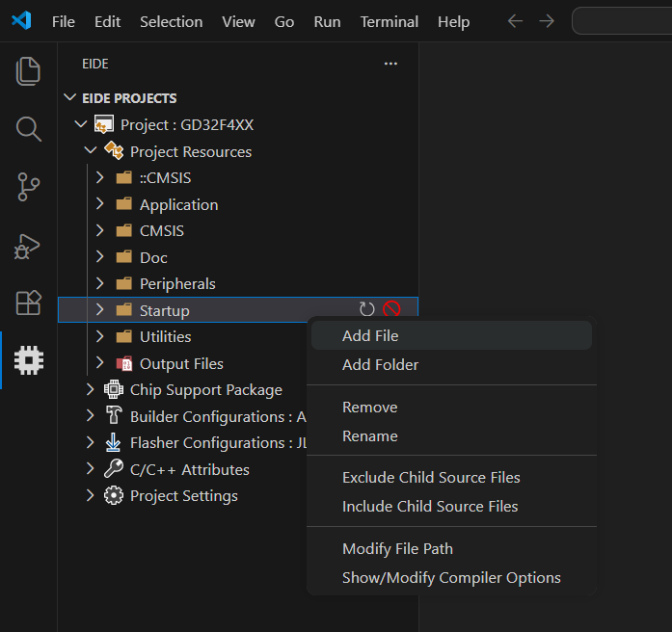This screenshot has height=632, width=672.
Task: Choose Include Child Source Files
Action: [x=452, y=507]
